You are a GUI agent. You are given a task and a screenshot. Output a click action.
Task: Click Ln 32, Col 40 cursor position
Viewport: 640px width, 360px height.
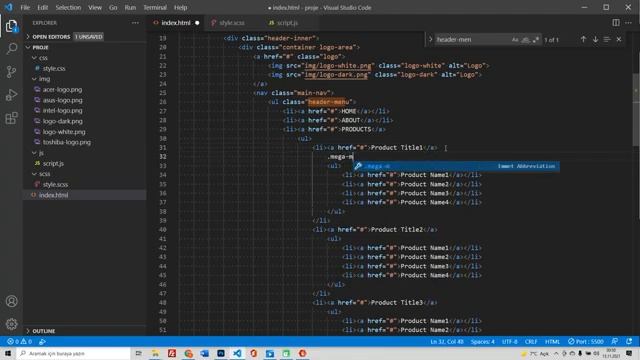[447, 342]
